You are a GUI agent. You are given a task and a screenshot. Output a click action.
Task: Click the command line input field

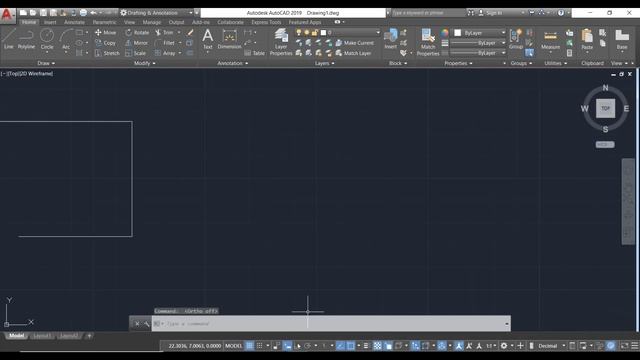331,324
